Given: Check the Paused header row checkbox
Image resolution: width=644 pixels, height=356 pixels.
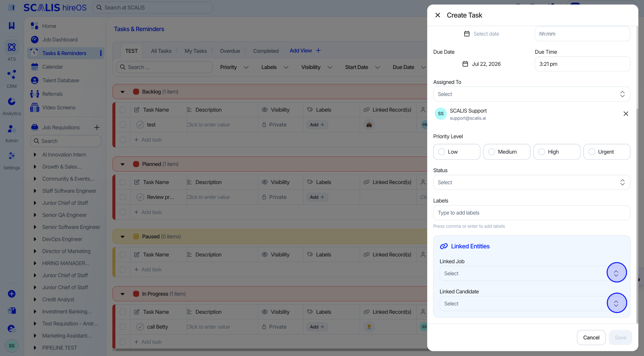Looking at the screenshot, I should (x=123, y=254).
